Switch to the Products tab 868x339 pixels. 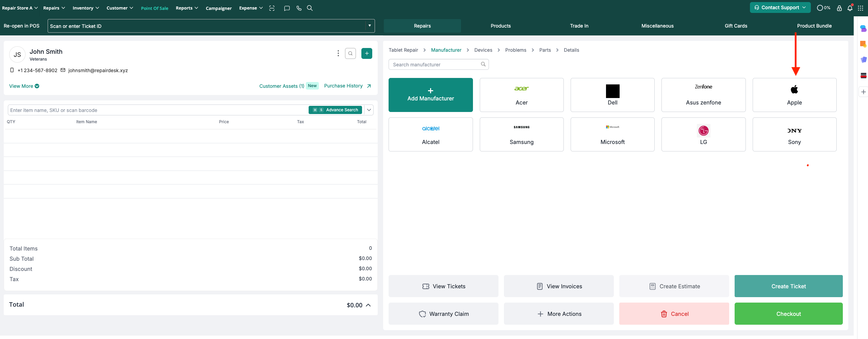click(x=501, y=26)
